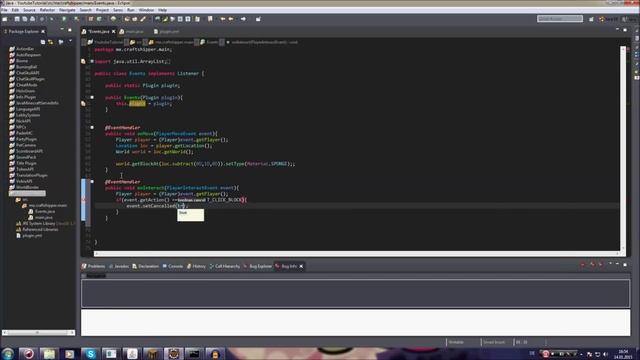Viewport: 640px width, 360px height.
Task: Open the Edit menu
Action: pos(15,10)
